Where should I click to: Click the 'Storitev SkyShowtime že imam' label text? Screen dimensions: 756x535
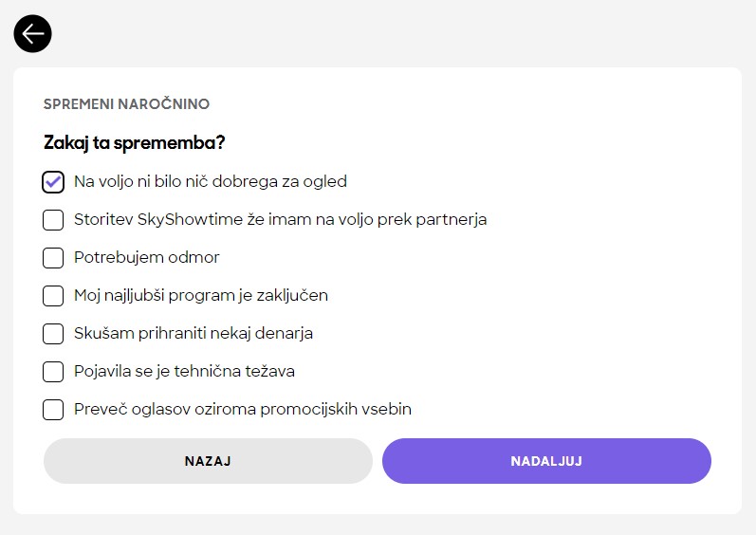coord(280,219)
